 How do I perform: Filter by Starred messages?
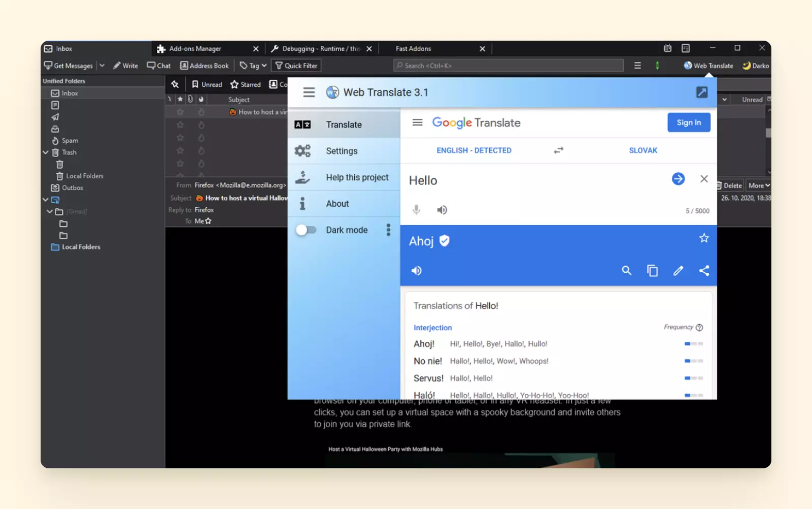pyautogui.click(x=246, y=84)
